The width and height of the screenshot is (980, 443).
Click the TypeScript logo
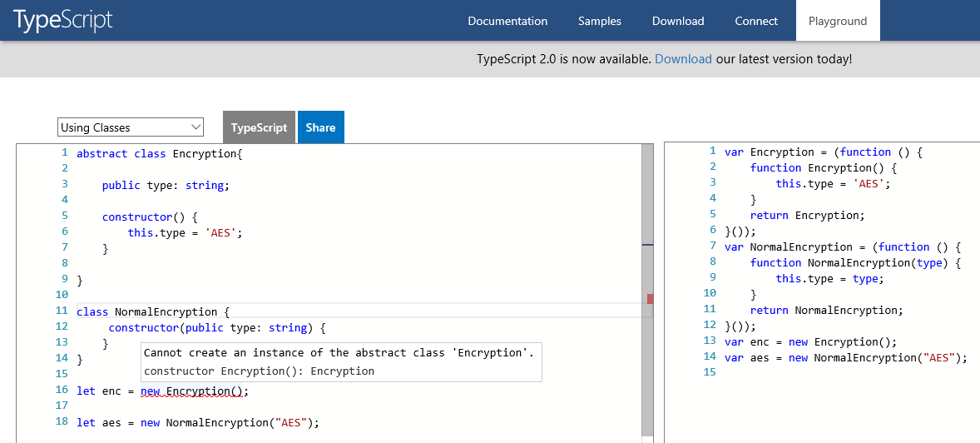coord(63,20)
